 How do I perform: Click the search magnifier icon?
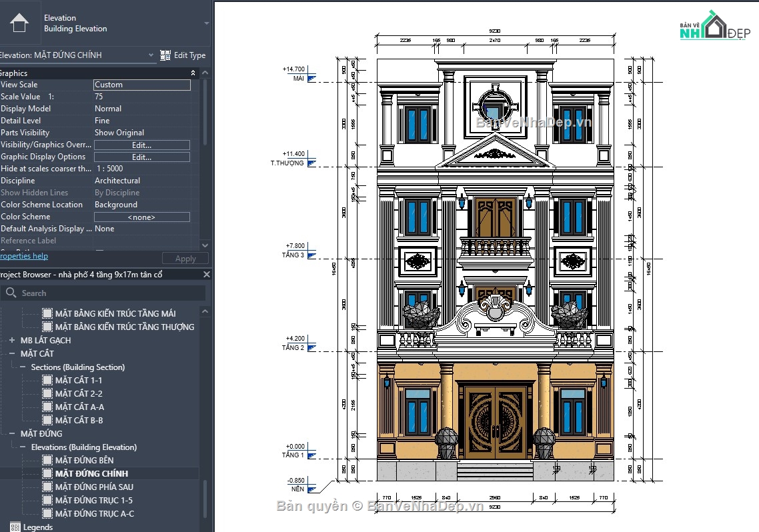(11, 293)
